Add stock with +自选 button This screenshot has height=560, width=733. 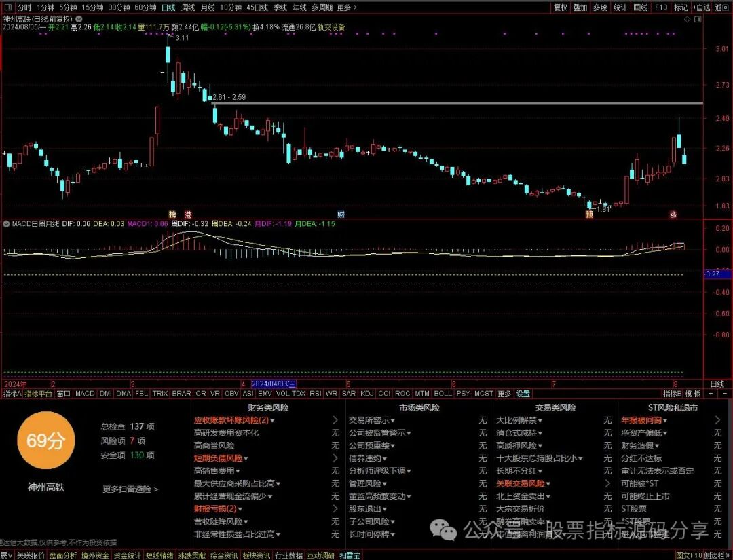pos(702,7)
